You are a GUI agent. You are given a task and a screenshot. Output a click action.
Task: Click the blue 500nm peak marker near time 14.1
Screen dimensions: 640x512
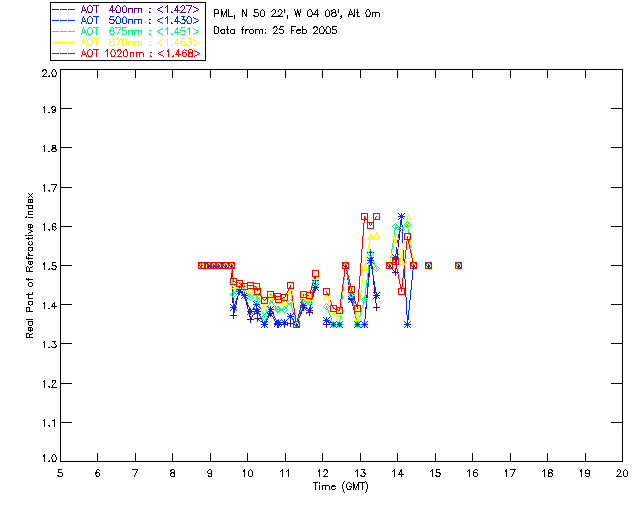pos(402,216)
